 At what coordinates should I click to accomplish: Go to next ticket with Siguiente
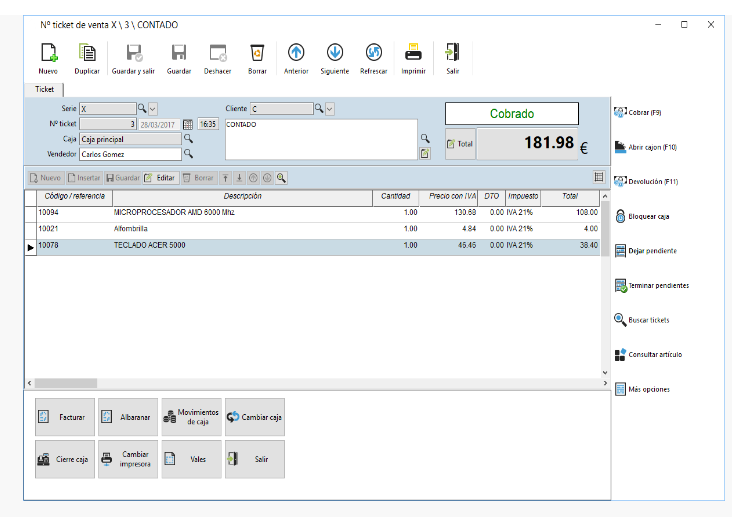point(335,58)
